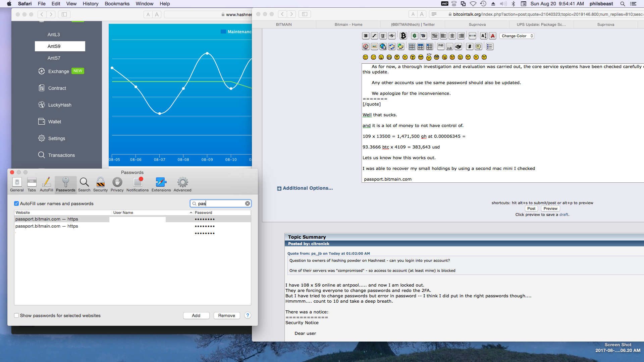This screenshot has width=644, height=362.
Task: Switch to UPS Update tab
Action: 541,24
